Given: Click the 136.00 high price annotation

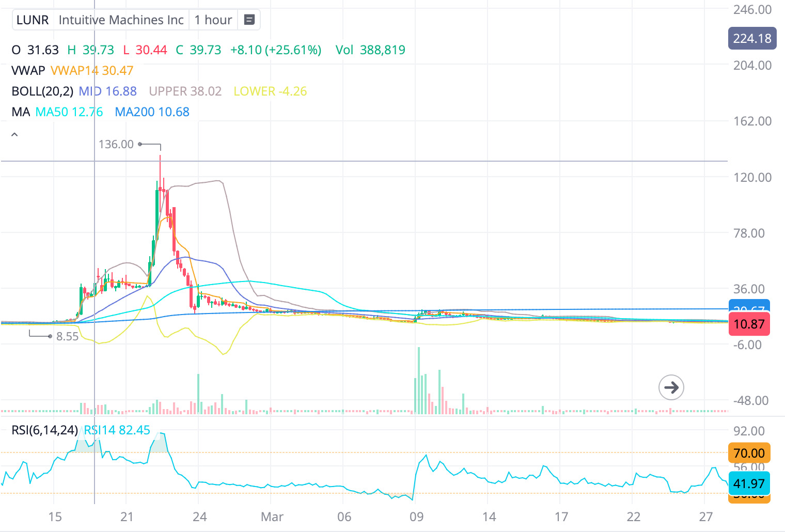Looking at the screenshot, I should pos(116,144).
